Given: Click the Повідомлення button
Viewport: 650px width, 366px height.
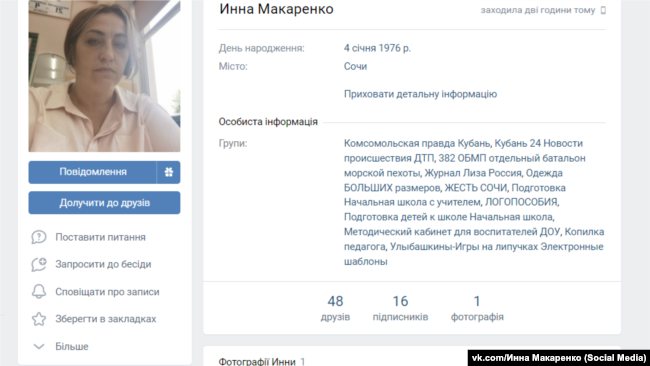Looking at the screenshot, I should pos(92,172).
